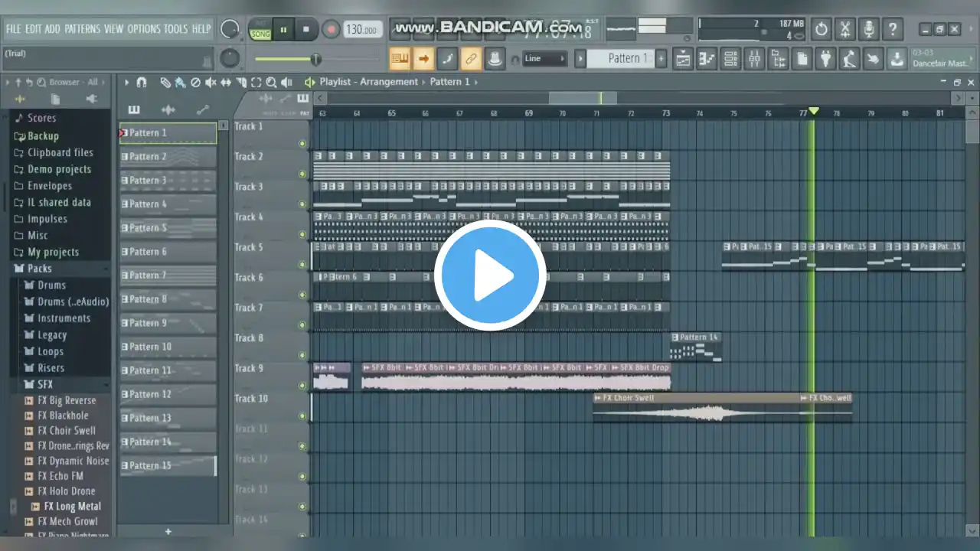Open the Line snap dropdown
This screenshot has width=980, height=551.
pos(545,58)
